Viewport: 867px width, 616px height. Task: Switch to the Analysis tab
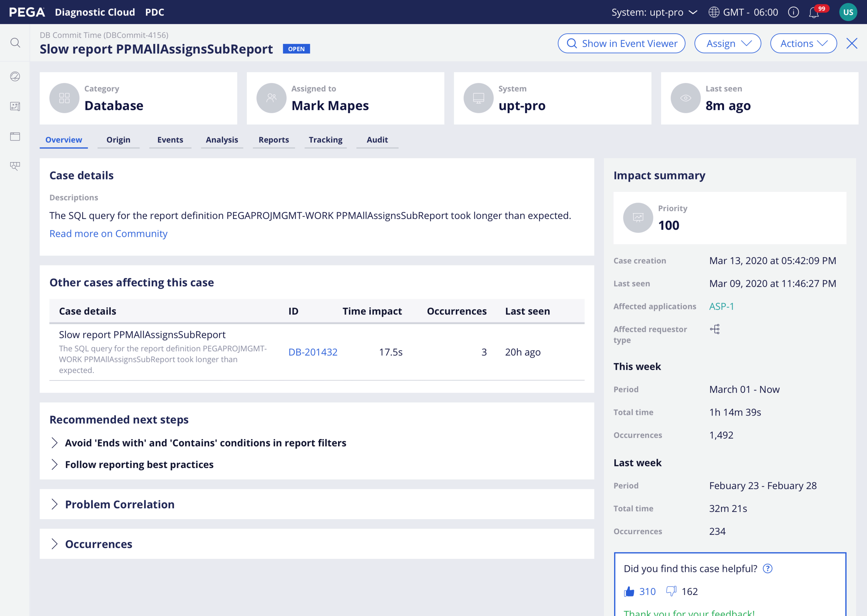pyautogui.click(x=221, y=140)
